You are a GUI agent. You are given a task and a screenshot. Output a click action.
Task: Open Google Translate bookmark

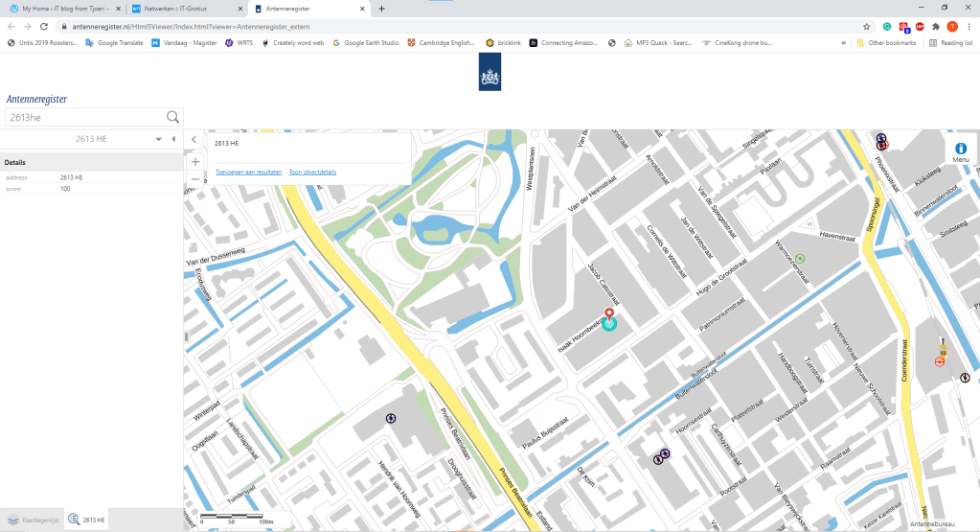(x=114, y=42)
